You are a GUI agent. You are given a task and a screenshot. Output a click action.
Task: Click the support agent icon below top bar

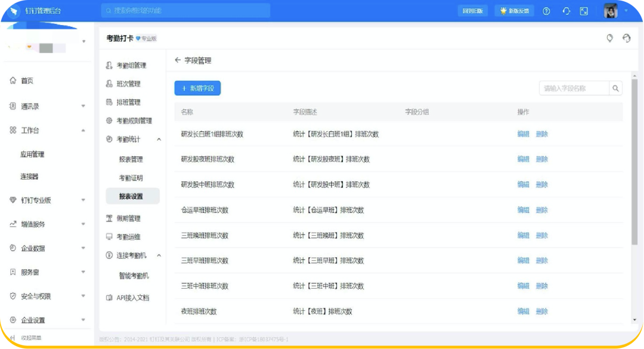point(626,38)
